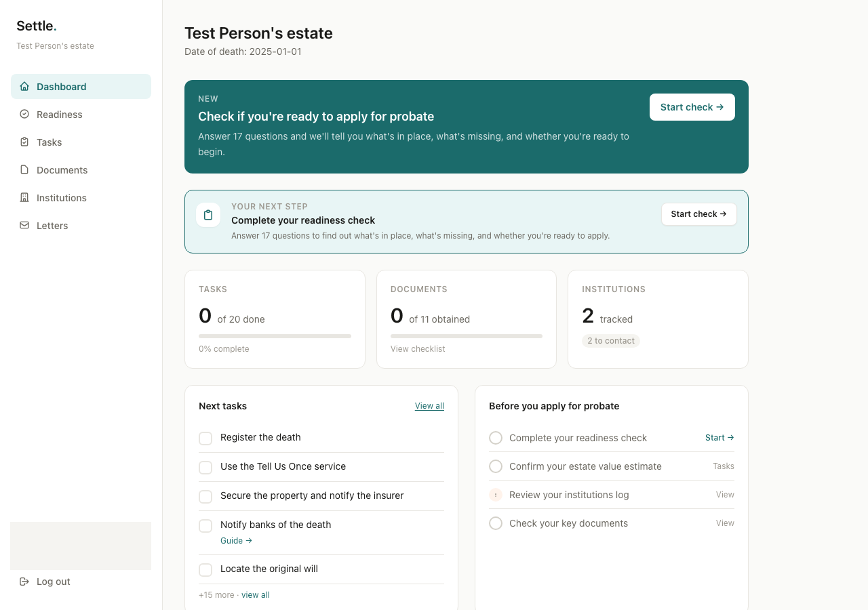Go to the Readiness page
The image size is (868, 610).
(x=81, y=114)
